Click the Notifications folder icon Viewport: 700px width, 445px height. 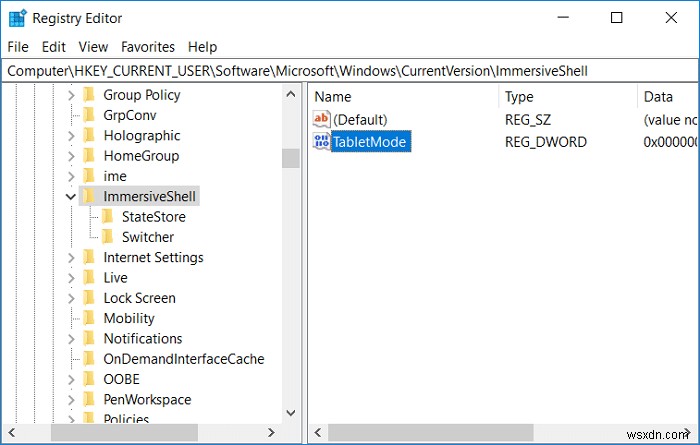tap(89, 338)
